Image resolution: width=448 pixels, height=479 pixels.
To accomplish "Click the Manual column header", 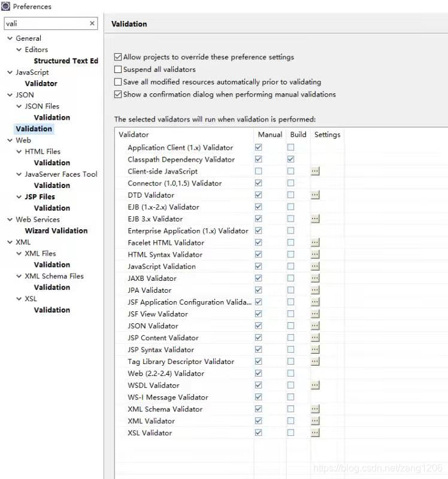I will coord(270,135).
